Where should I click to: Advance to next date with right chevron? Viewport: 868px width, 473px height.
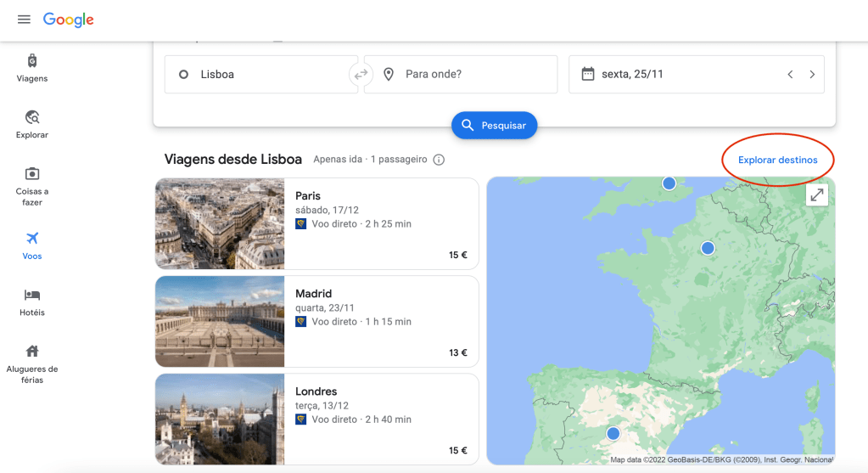812,75
